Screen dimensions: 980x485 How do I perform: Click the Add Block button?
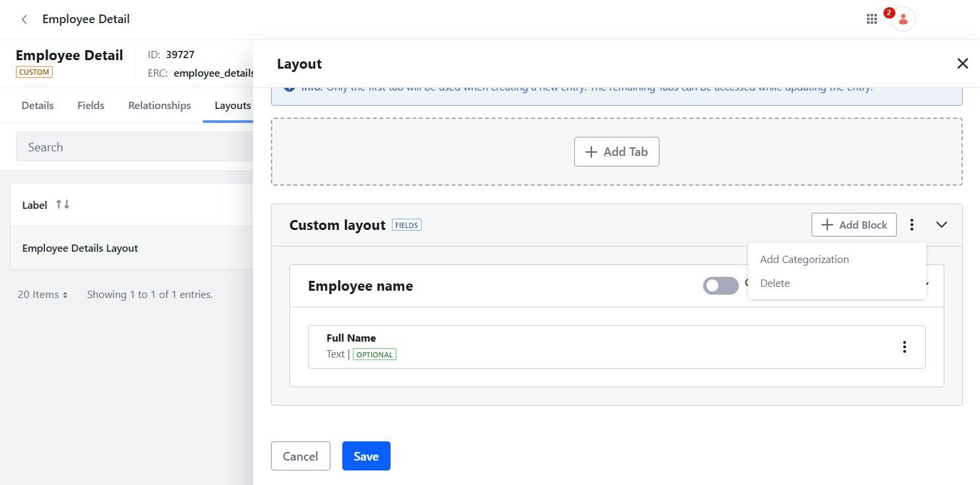854,225
